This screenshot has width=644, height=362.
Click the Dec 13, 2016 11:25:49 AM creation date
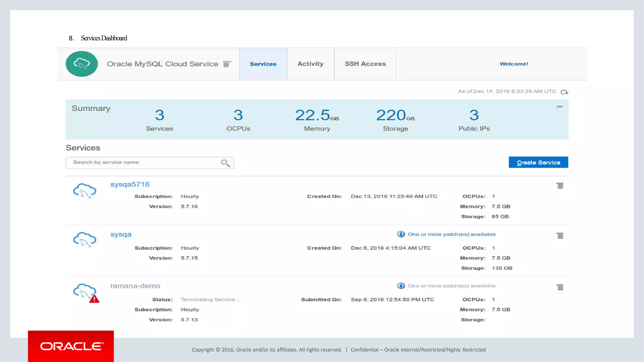pos(394,196)
